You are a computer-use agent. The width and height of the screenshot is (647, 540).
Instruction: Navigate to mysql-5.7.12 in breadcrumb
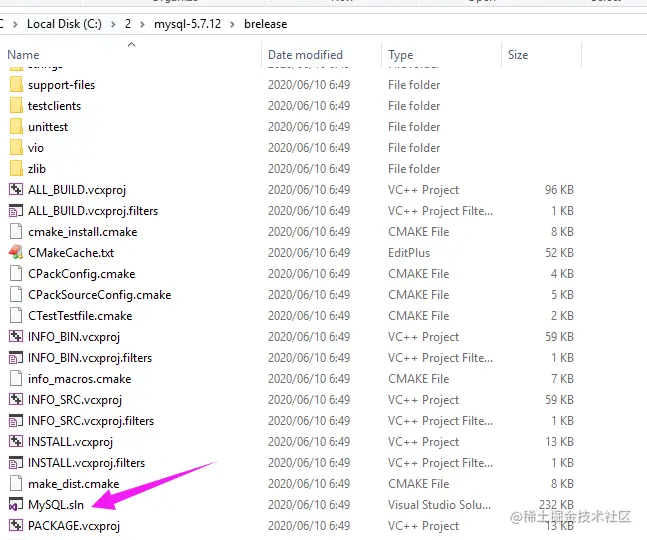click(x=187, y=24)
